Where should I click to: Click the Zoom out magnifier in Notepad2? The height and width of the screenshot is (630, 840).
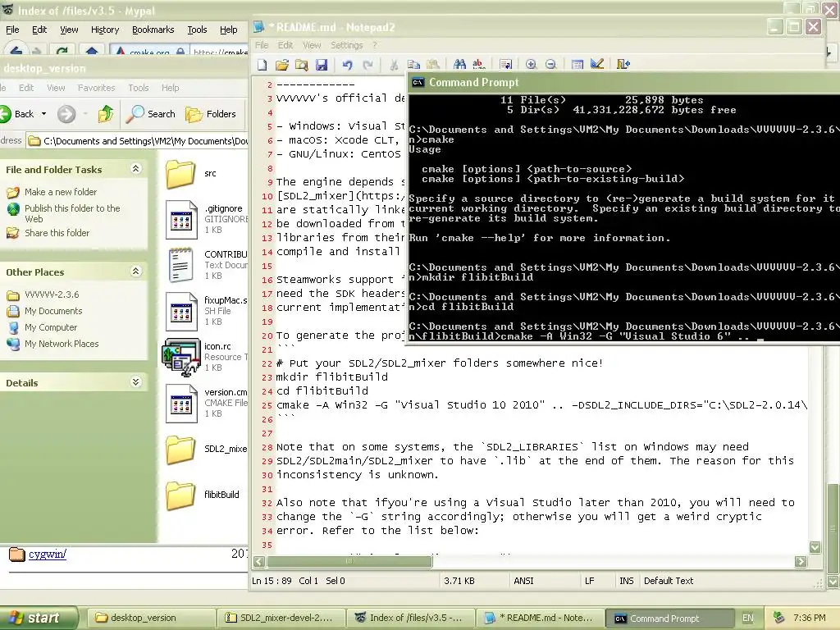pos(550,65)
